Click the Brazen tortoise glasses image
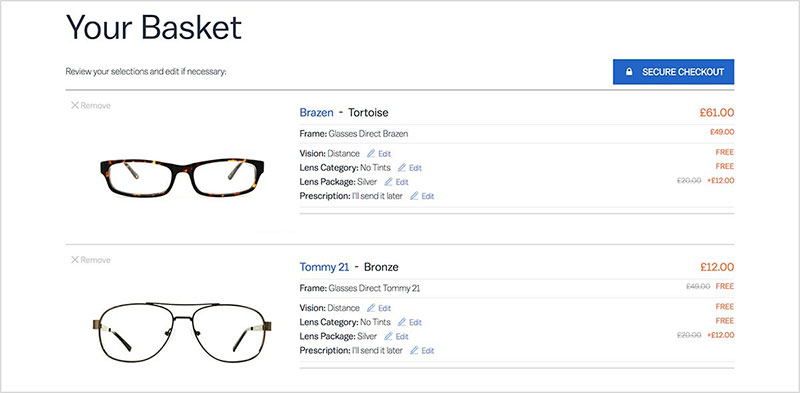Viewport: 800px width, 393px height. coord(182,177)
